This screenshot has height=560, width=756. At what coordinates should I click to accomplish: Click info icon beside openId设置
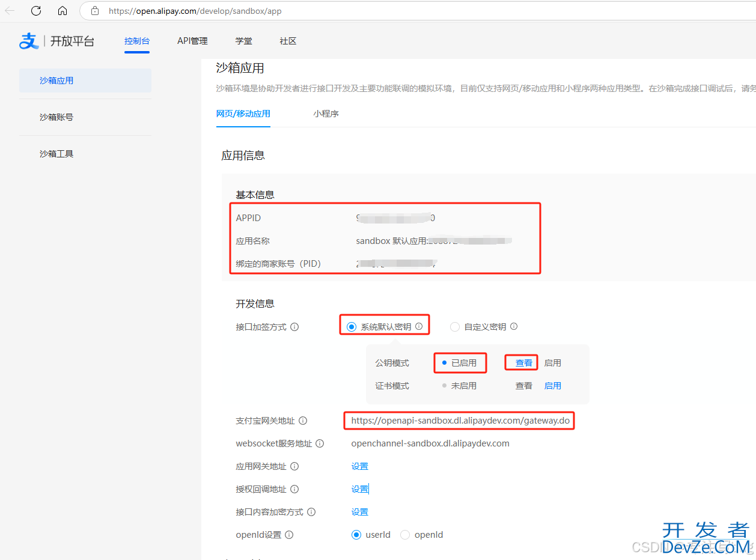(289, 535)
